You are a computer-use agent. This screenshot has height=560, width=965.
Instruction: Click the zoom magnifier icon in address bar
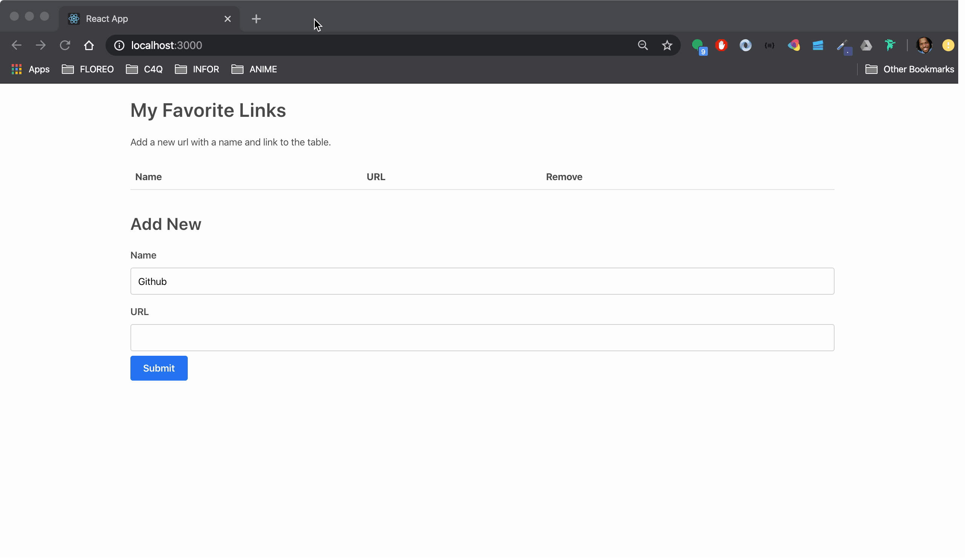point(643,46)
